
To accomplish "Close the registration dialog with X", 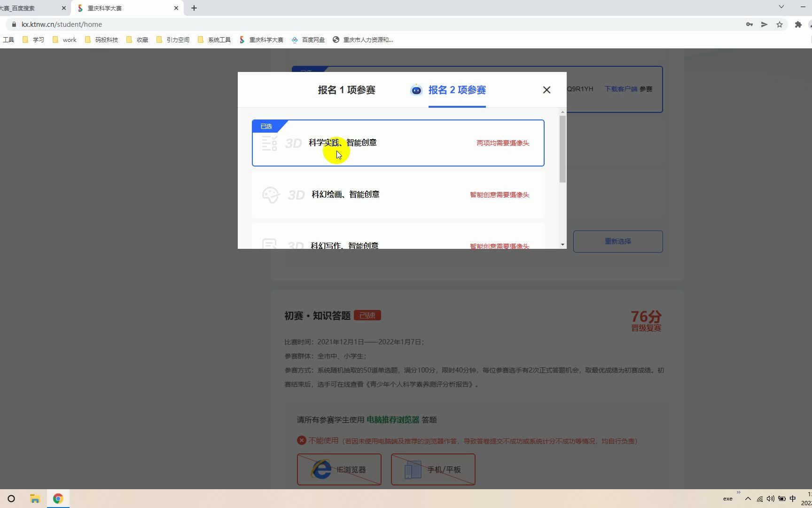I will [x=547, y=90].
